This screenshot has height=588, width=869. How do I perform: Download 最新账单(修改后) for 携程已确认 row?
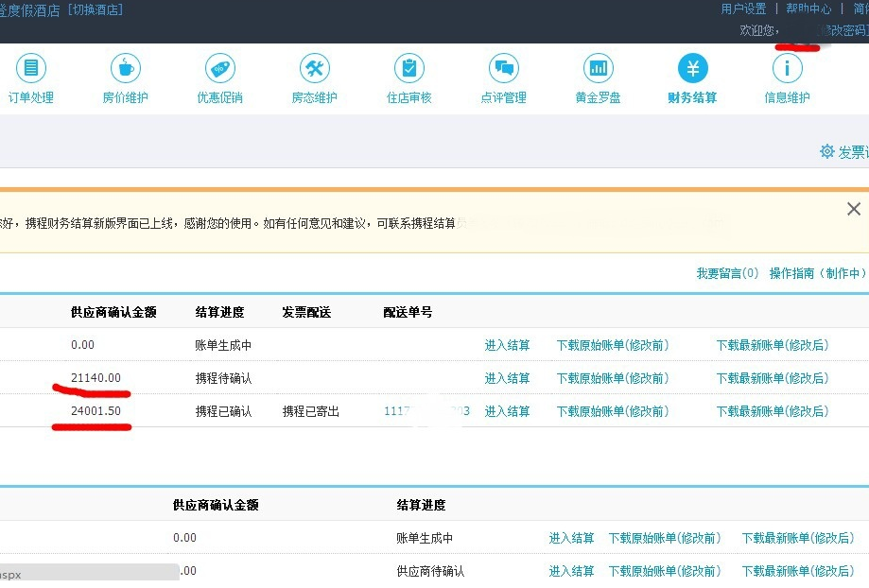point(773,411)
